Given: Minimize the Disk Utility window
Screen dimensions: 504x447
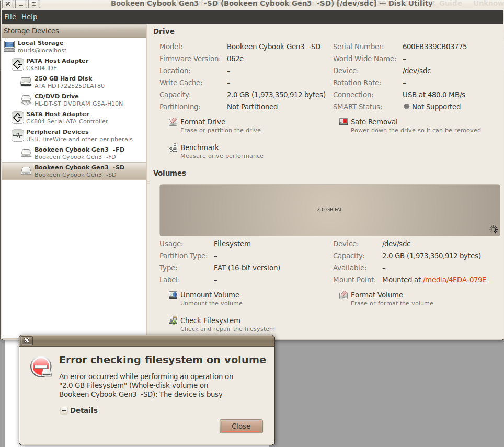Looking at the screenshot, I should pos(20,4).
